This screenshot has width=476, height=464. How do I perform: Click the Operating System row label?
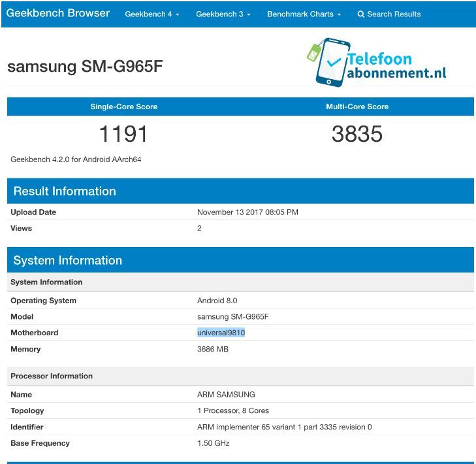[x=43, y=301]
